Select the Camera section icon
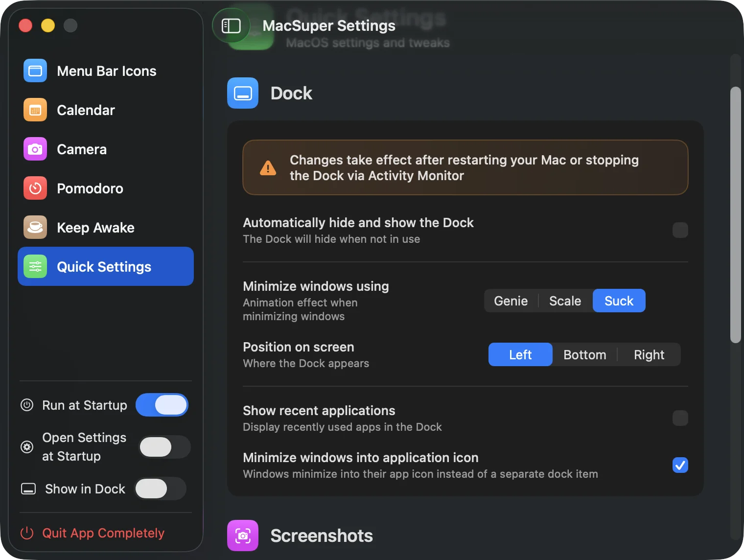 [x=35, y=149]
